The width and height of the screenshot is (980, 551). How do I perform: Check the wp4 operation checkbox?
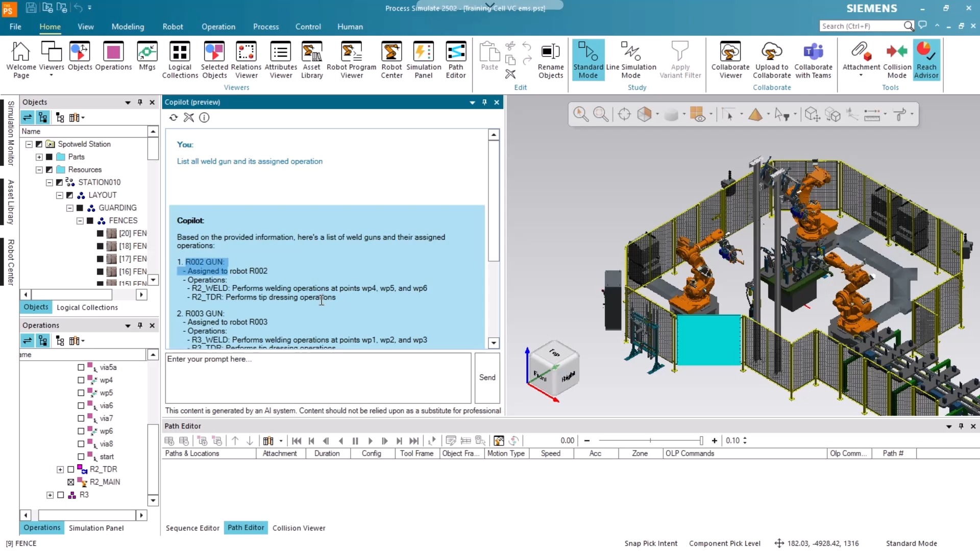click(81, 380)
